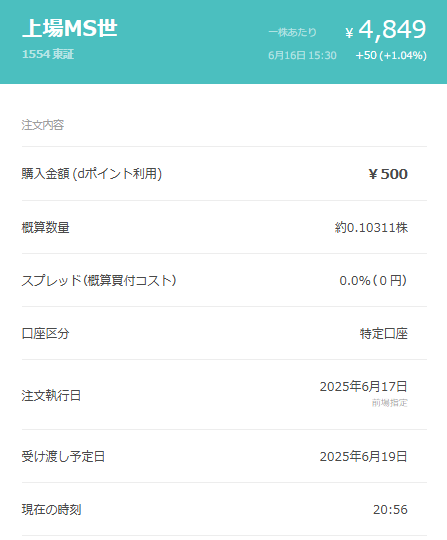This screenshot has height=540, width=447.
Task: Click the 6月16日 15:30 timestamp
Action: click(x=302, y=55)
